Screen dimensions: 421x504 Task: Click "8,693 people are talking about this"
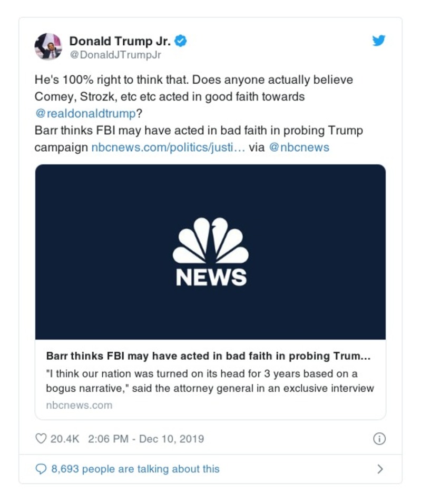point(135,469)
